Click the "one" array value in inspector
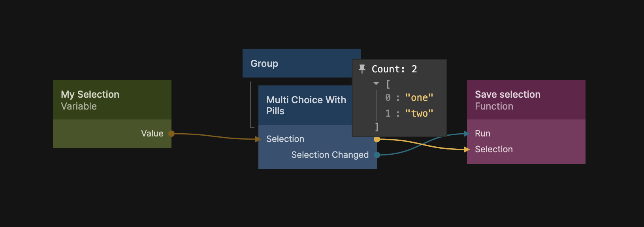 [419, 98]
